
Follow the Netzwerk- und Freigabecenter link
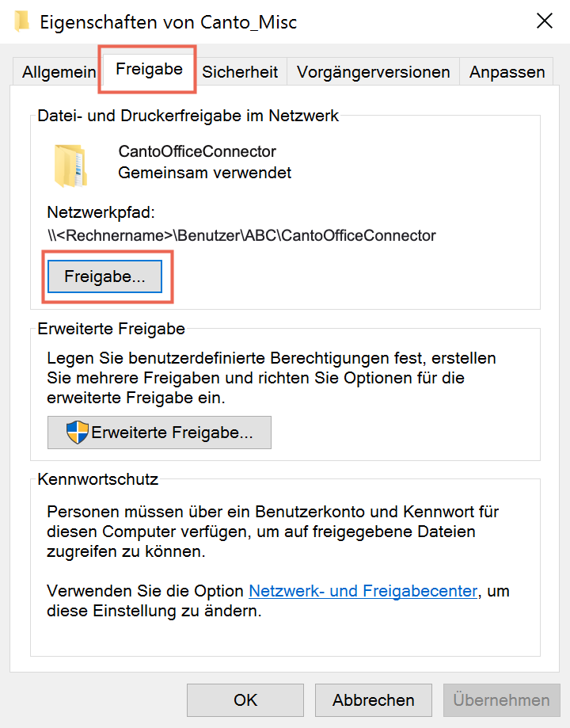[x=363, y=591]
